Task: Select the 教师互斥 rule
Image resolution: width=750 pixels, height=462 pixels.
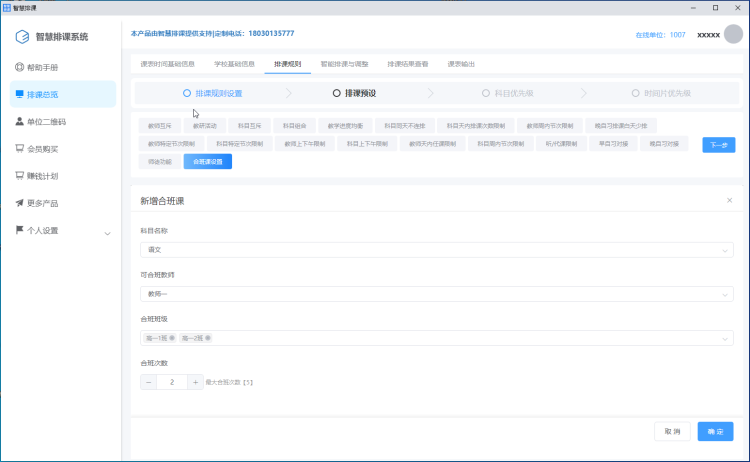Action: tap(160, 126)
